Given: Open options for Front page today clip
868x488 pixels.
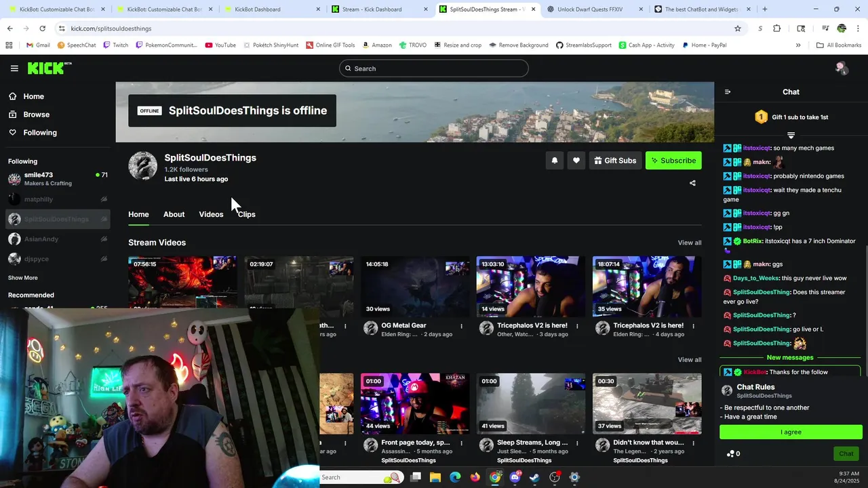Looking at the screenshot, I should tap(462, 443).
